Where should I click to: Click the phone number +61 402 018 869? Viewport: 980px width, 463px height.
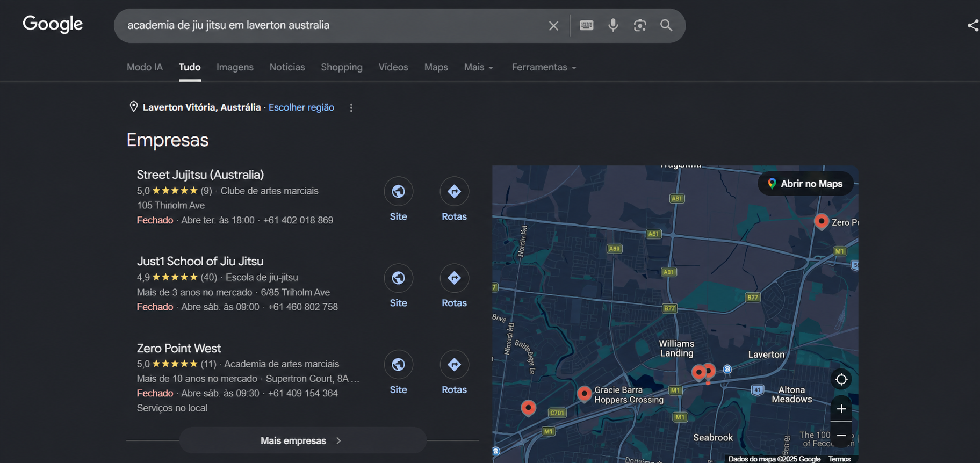coord(298,220)
